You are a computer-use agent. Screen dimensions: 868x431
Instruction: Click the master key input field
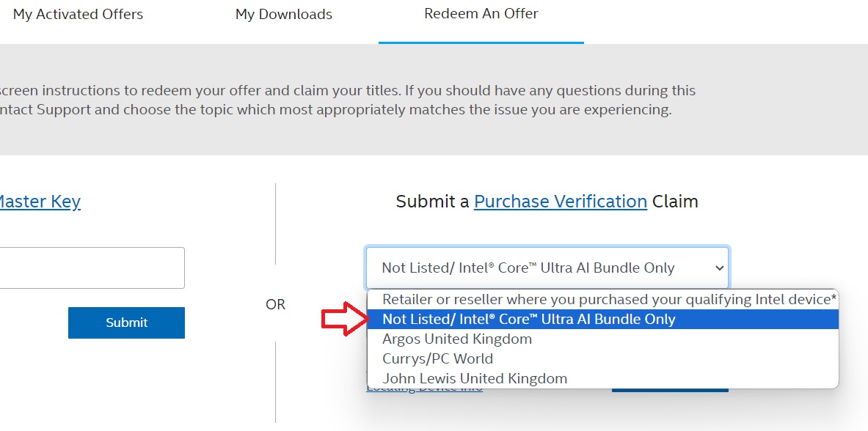tap(92, 267)
